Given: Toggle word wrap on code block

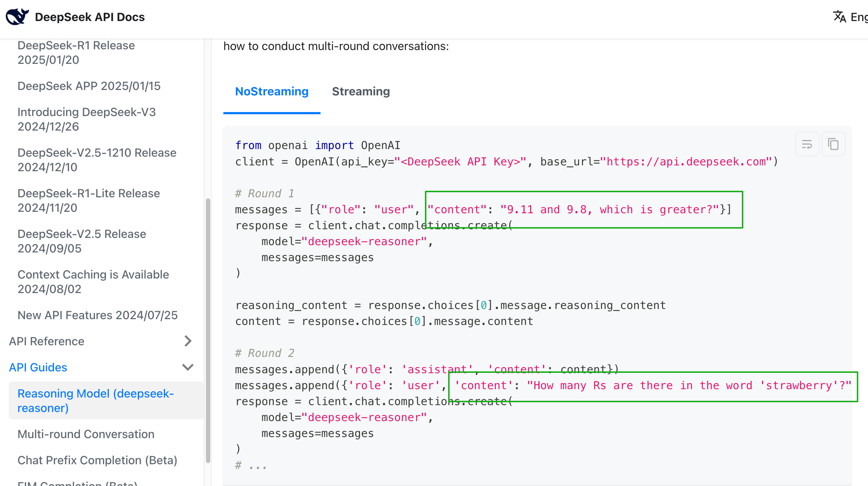Looking at the screenshot, I should [x=807, y=144].
